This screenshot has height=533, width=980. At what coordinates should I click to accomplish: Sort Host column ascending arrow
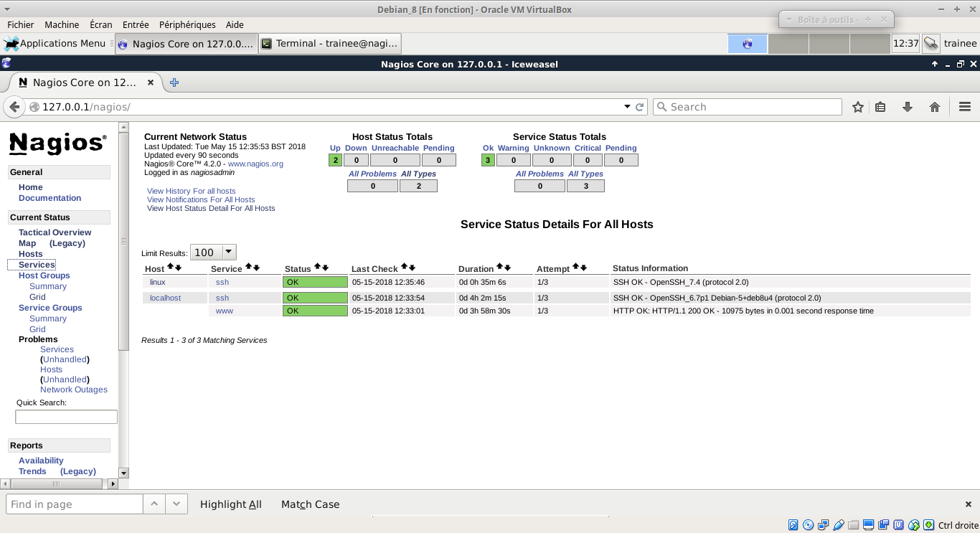(171, 268)
